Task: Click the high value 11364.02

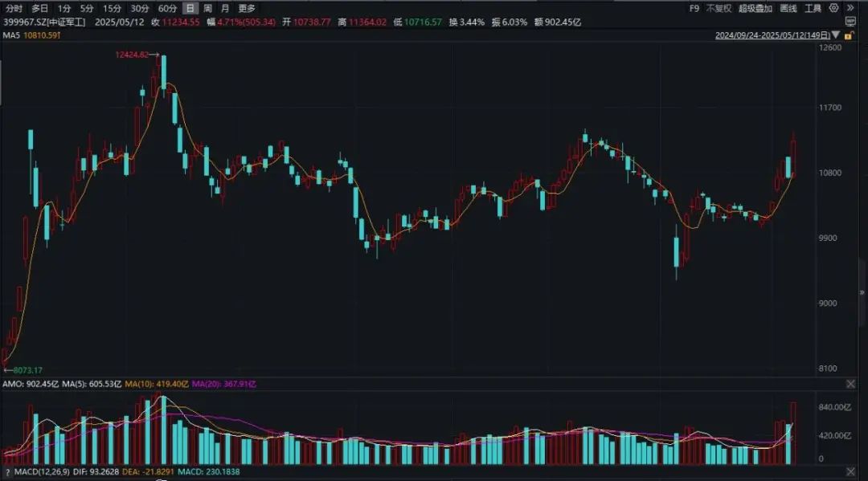Action: pyautogui.click(x=367, y=22)
